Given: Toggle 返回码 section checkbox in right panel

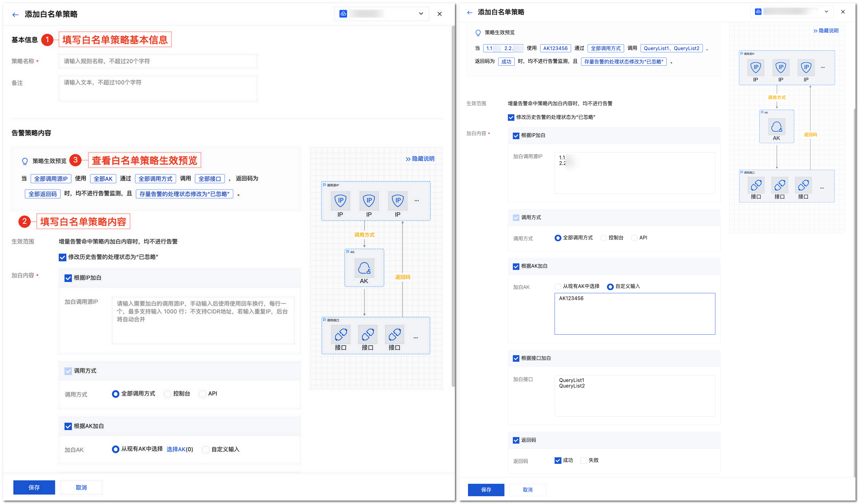Looking at the screenshot, I should click(x=516, y=440).
